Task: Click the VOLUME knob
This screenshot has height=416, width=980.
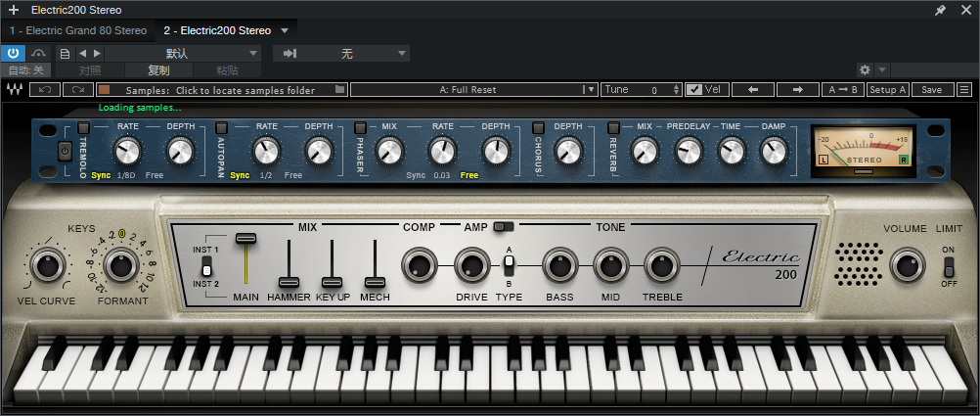Action: pyautogui.click(x=908, y=266)
